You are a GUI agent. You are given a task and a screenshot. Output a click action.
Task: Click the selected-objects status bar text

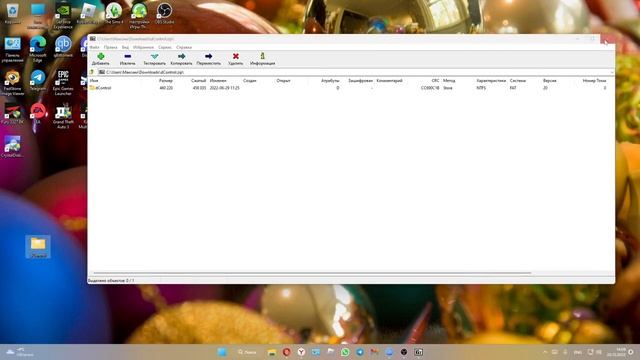[111, 280]
